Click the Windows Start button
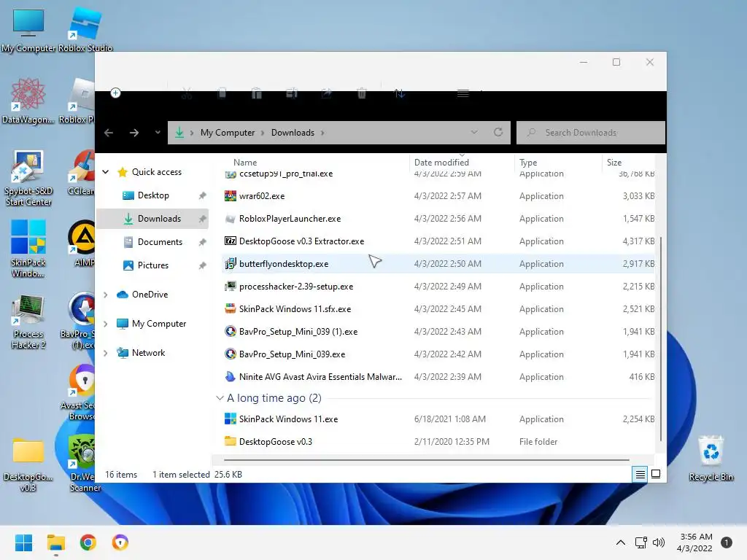Viewport: 747px width, 560px height. (x=23, y=542)
